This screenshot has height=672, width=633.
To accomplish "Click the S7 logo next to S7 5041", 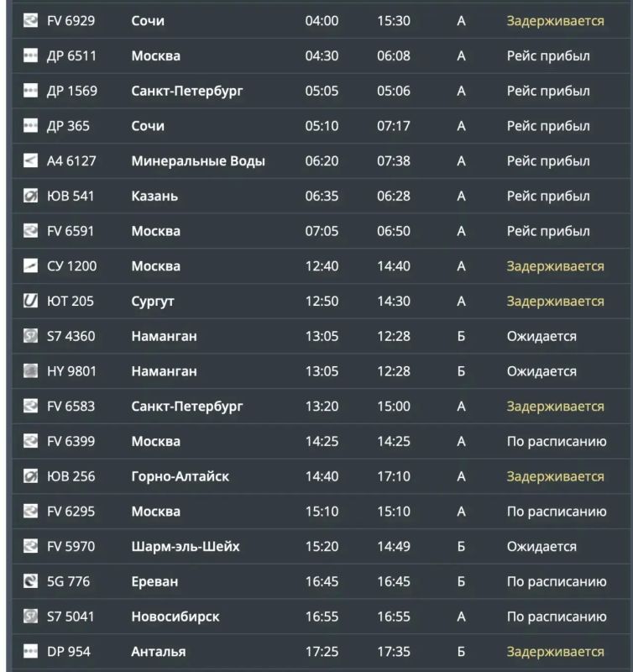I will (30, 616).
